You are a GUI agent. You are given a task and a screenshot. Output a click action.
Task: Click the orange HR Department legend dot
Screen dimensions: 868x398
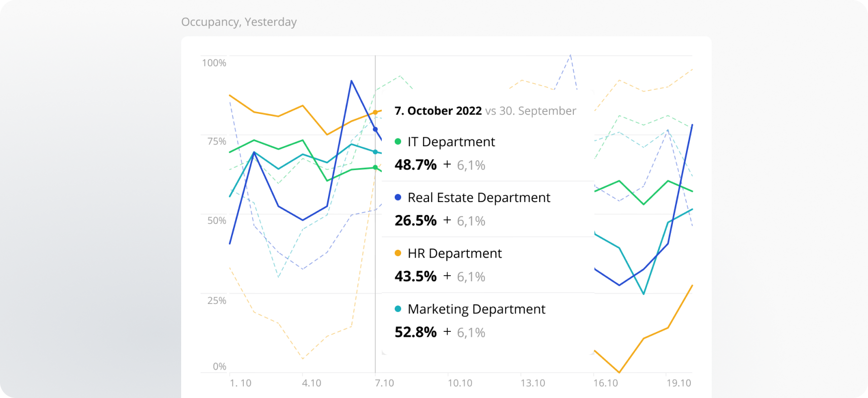click(x=398, y=253)
